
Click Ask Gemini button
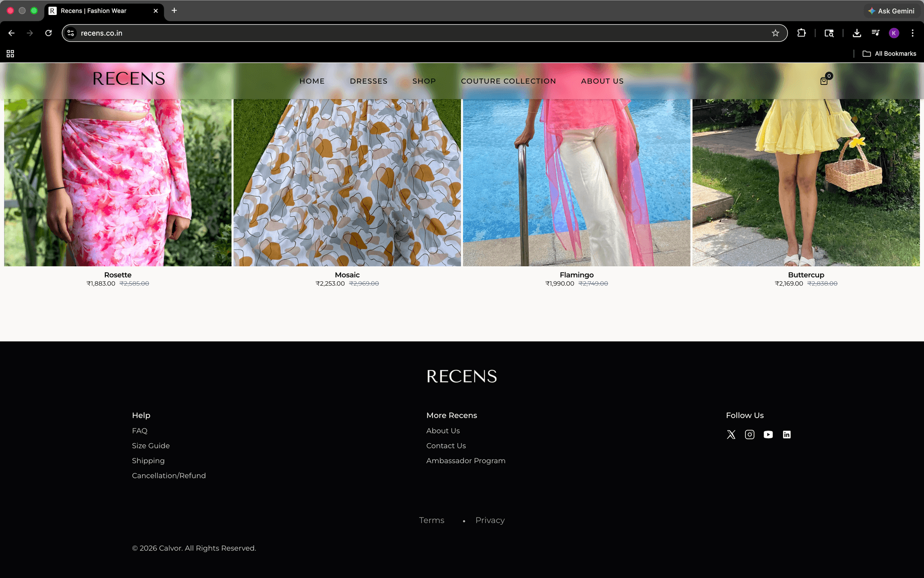click(x=891, y=11)
